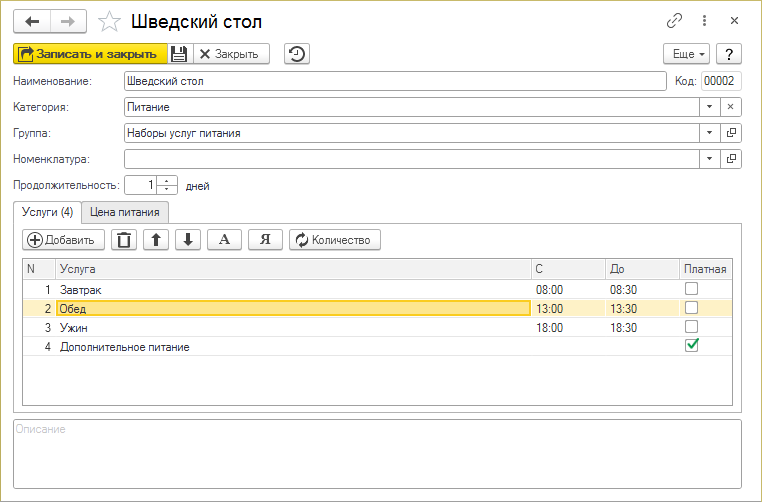
Task: Click the floppy disk save icon
Action: (x=178, y=54)
